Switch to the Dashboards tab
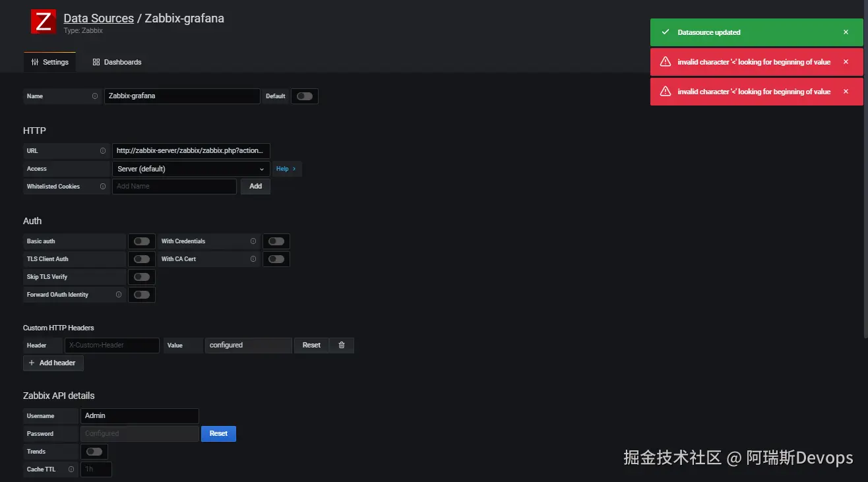 tap(117, 62)
